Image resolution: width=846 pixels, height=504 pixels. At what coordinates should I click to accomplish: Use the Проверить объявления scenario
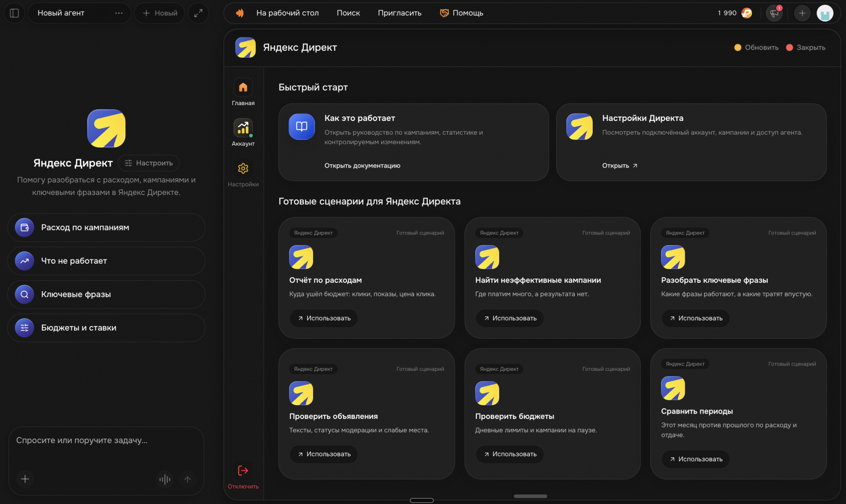[x=324, y=454]
